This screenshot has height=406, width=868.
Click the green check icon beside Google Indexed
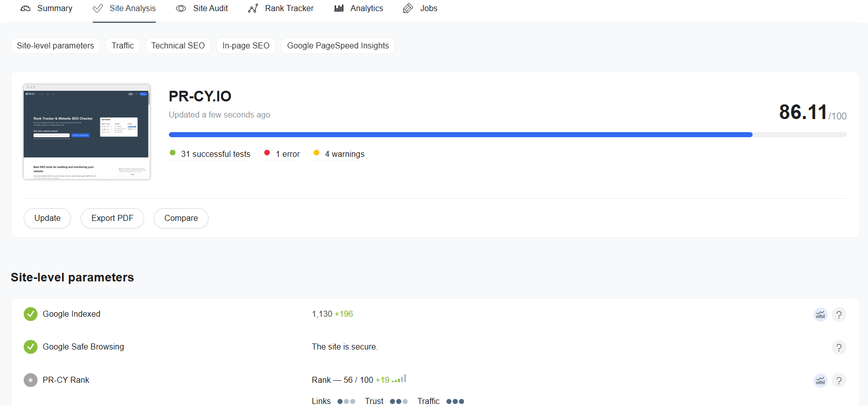[31, 314]
